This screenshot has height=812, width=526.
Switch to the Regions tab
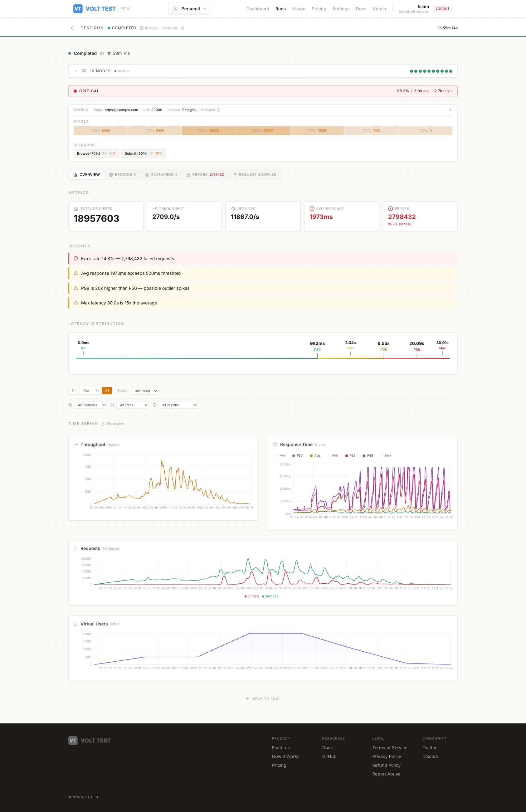123,175
